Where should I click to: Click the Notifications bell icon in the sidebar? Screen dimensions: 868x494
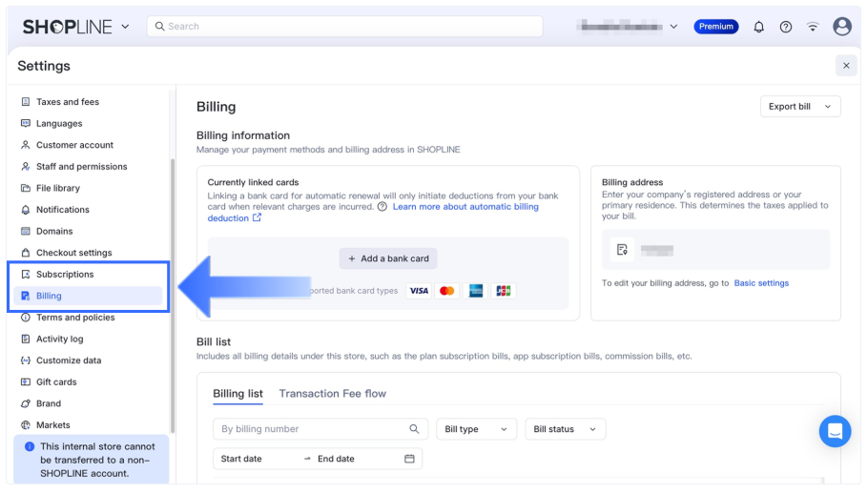[x=26, y=210]
